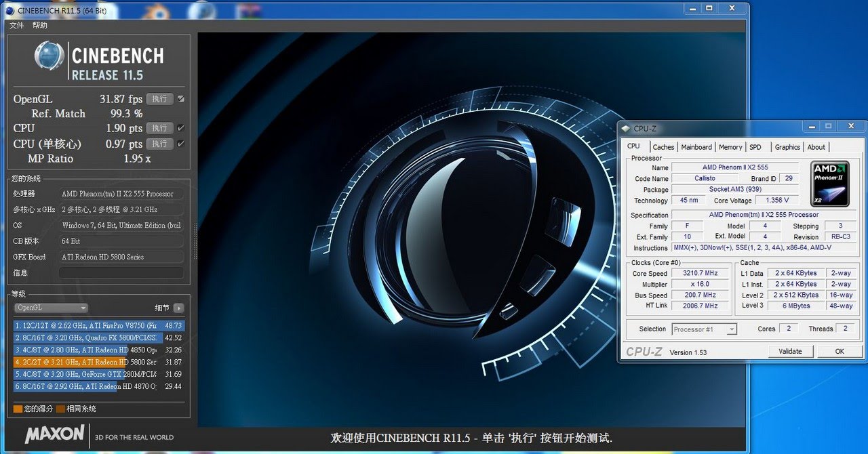This screenshot has height=454, width=868.
Task: Select ranking row 3. 4C/8T Radeon HD 4850
Action: pos(99,350)
